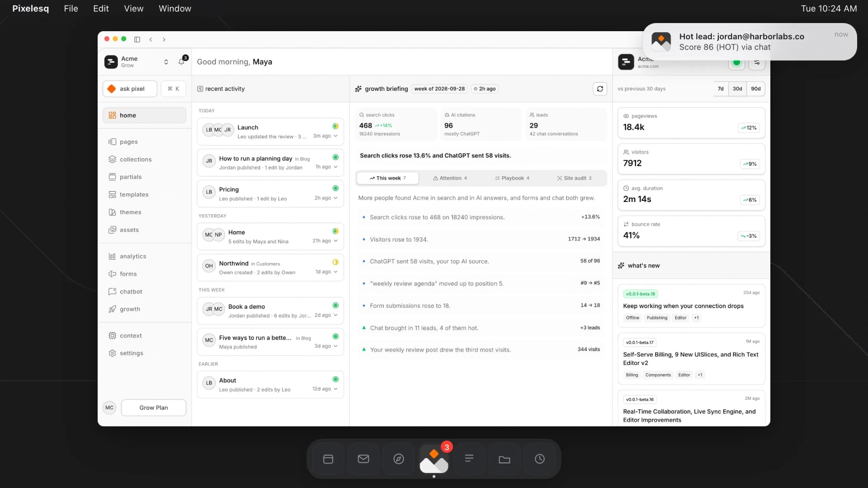Switch to the This week tab

[387, 178]
